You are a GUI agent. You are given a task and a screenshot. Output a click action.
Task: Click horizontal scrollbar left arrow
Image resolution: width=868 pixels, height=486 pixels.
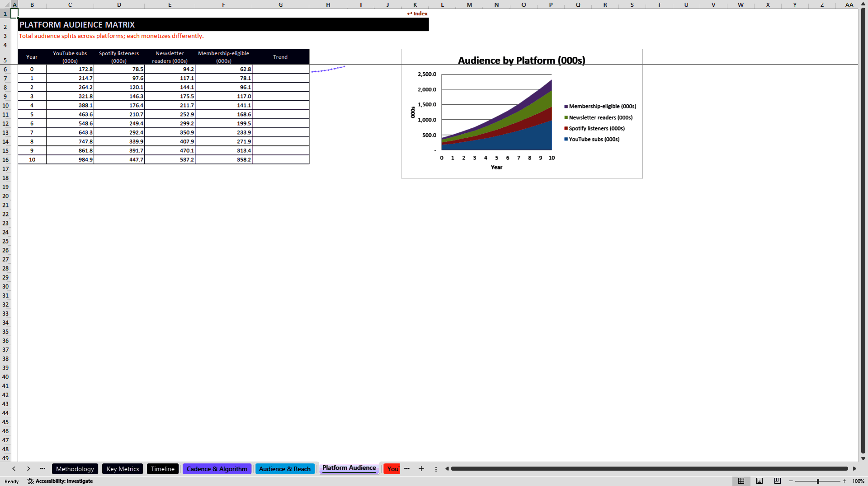pos(447,469)
